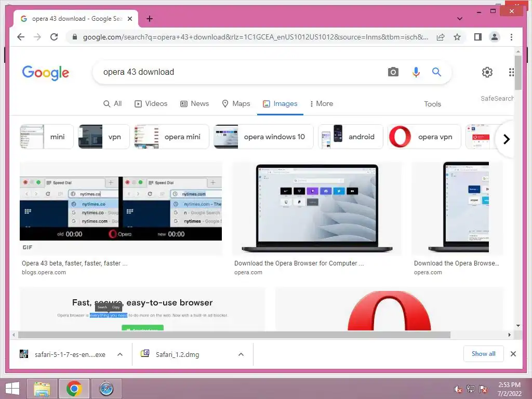Select the Images tab

pos(280,104)
